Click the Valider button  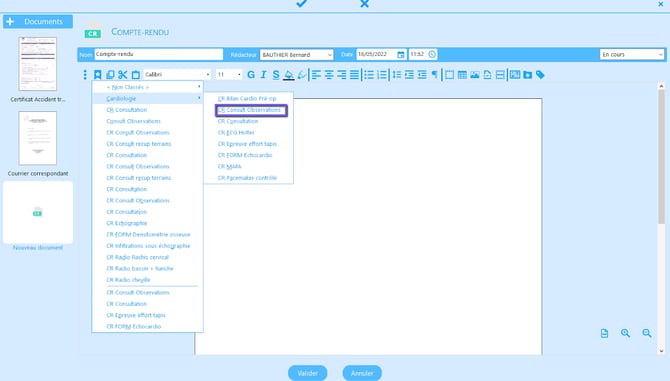(x=308, y=373)
